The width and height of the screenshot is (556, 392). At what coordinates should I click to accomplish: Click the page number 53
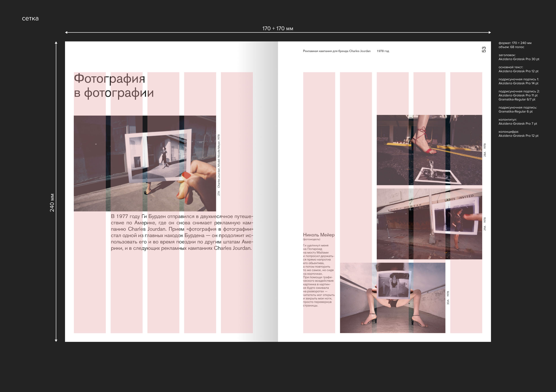484,49
